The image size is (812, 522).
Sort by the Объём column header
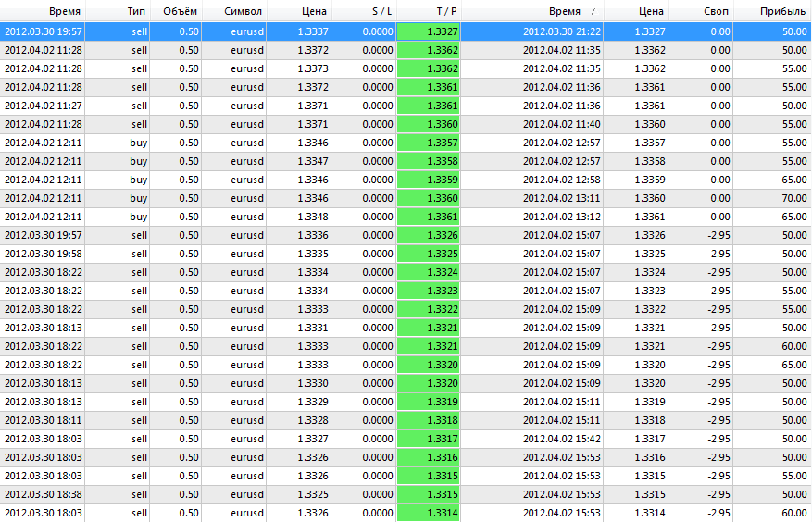click(176, 11)
